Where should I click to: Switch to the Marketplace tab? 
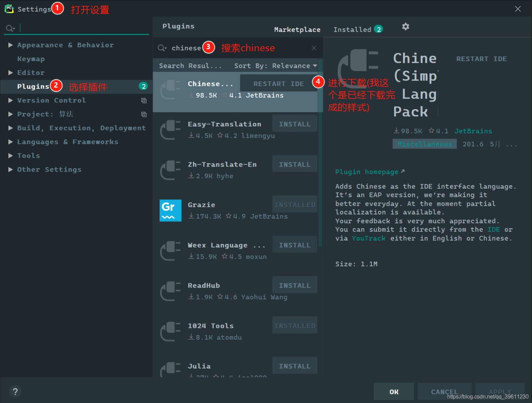click(297, 30)
